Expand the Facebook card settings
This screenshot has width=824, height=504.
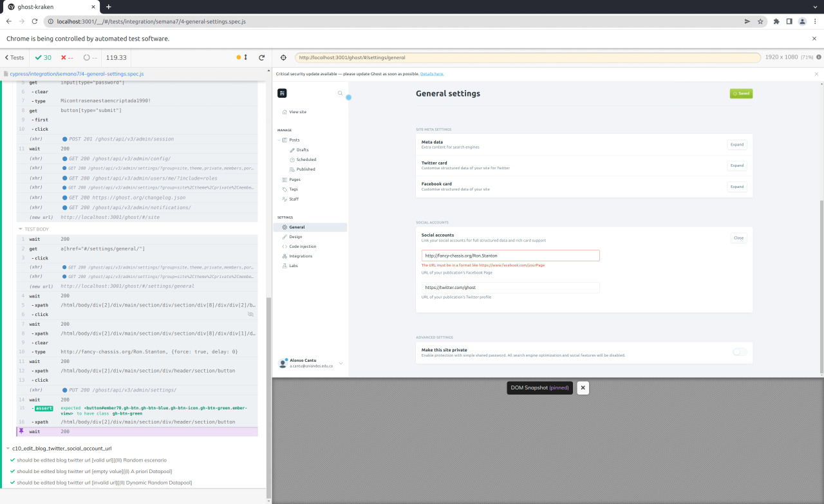[736, 187]
